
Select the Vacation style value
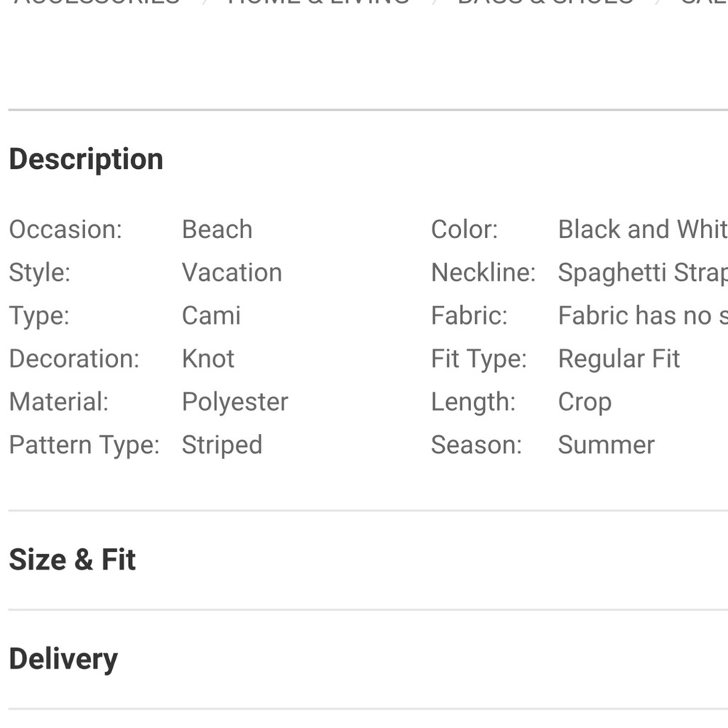pyautogui.click(x=232, y=272)
